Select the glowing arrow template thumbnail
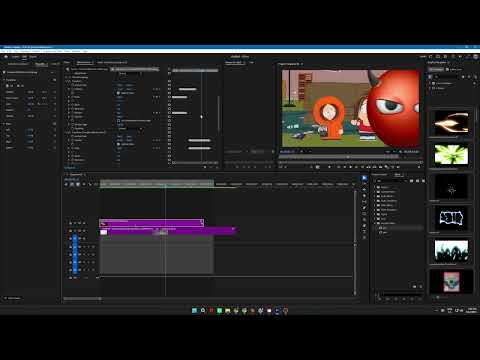Viewport: 480px width, 360px height. point(451,123)
